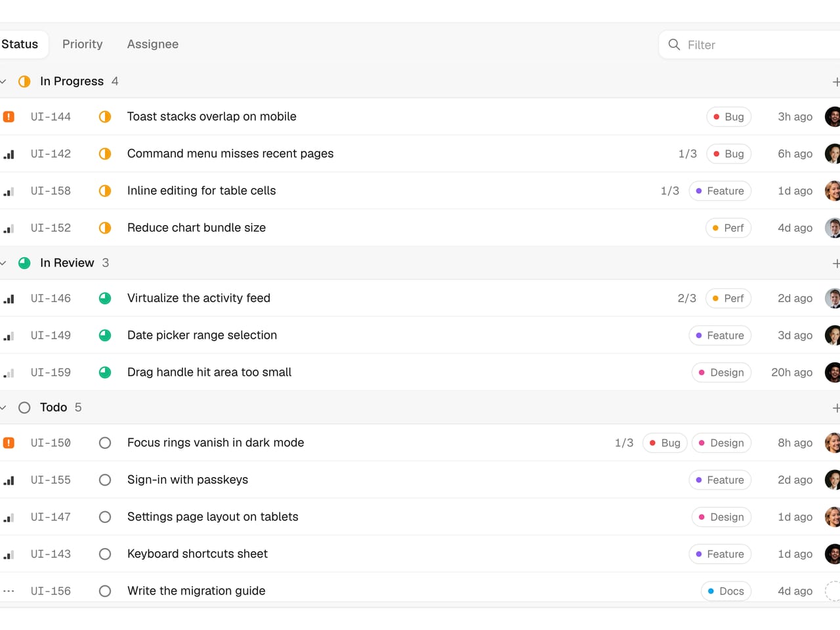Click the todo status circle for UI-155
Viewport: 840px width, 630px height.
click(x=105, y=480)
